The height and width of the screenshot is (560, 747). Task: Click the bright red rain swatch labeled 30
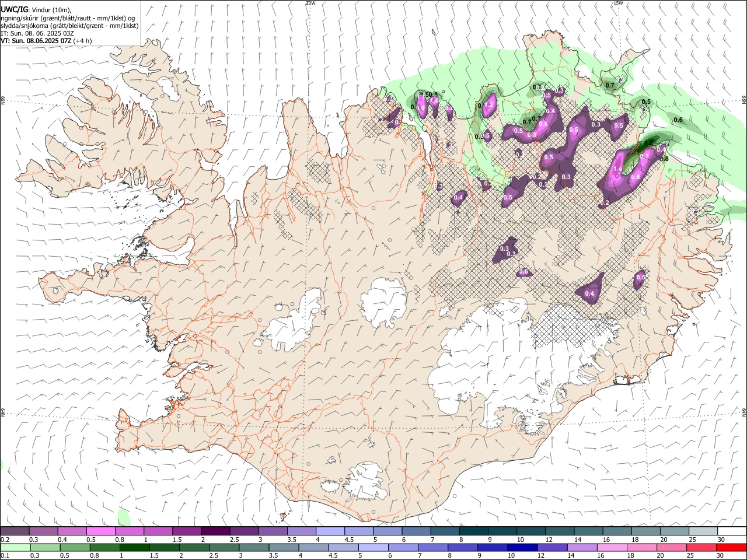[731, 547]
